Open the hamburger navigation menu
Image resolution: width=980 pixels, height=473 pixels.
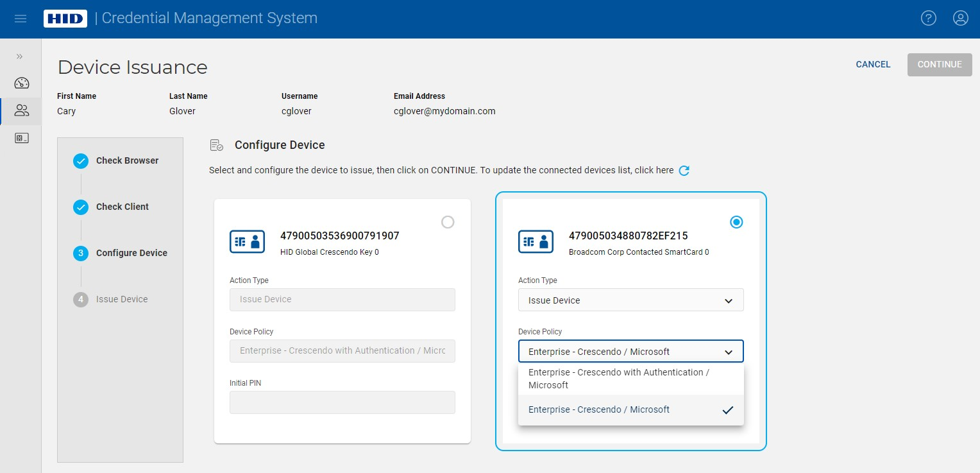point(21,19)
